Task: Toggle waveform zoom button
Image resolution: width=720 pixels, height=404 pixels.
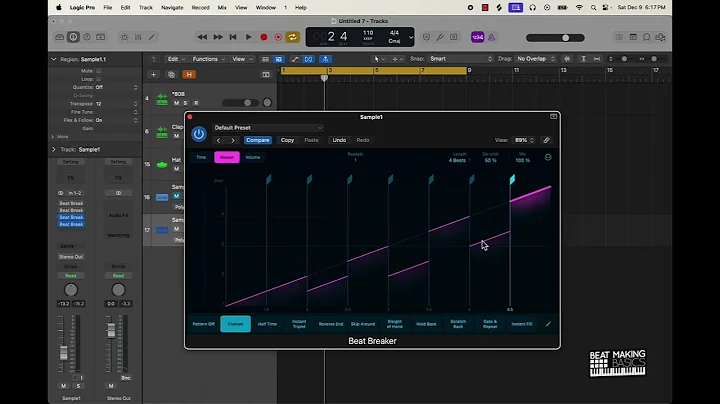Action: pos(567,59)
